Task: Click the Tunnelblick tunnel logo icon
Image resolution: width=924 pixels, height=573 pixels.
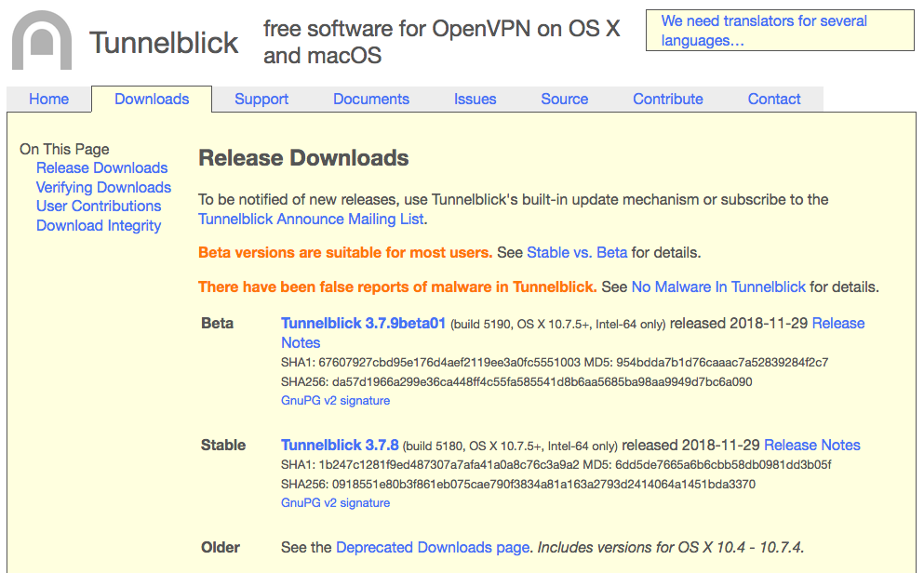Action: 42,42
